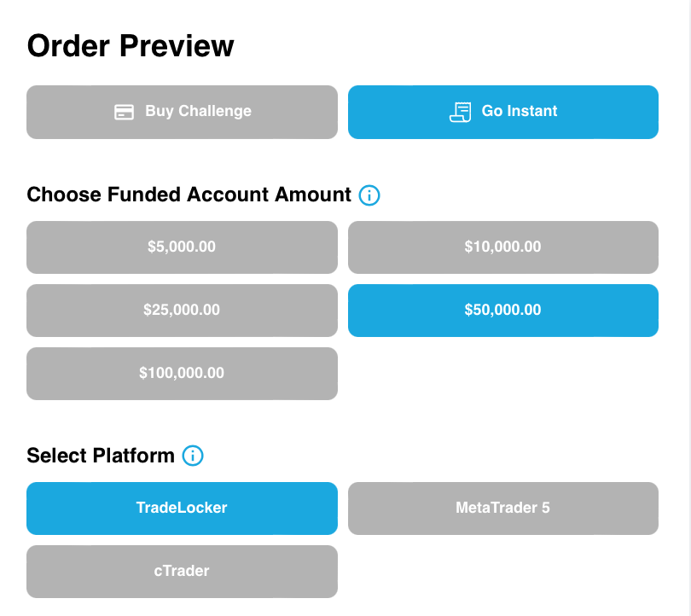This screenshot has width=691, height=616.
Task: Click the Order Preview heading
Action: [x=131, y=45]
